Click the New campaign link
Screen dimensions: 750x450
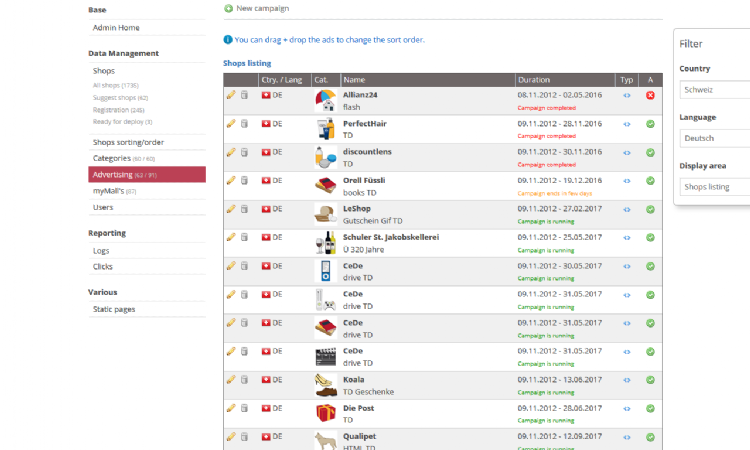tap(262, 8)
